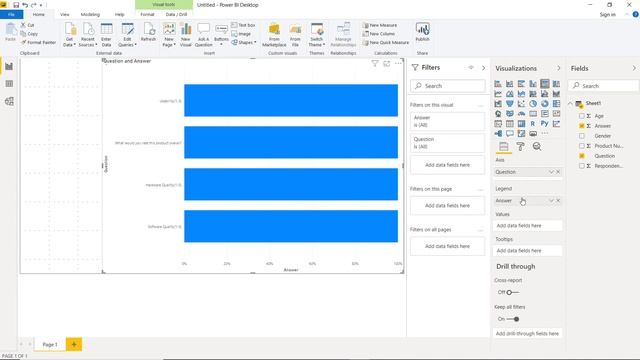Add a new page with plus button
The image size is (640, 360).
[x=74, y=344]
